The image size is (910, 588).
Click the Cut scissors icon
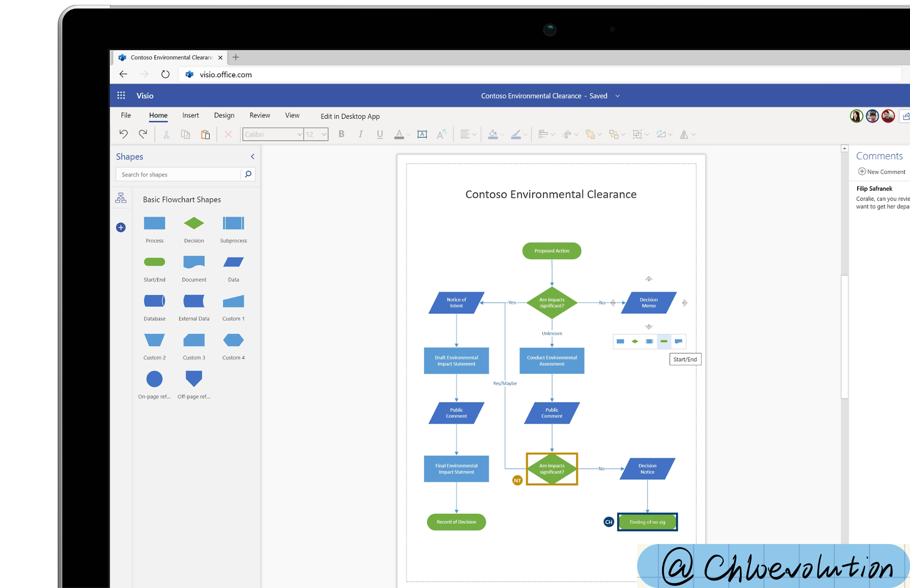166,134
